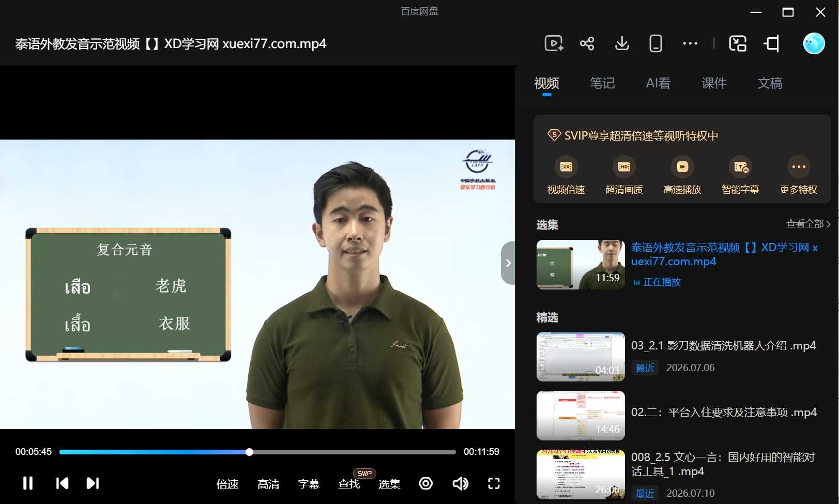This screenshot has height=504, width=839.
Task: Click the 视频倍速 privilege icon
Action: [x=566, y=166]
